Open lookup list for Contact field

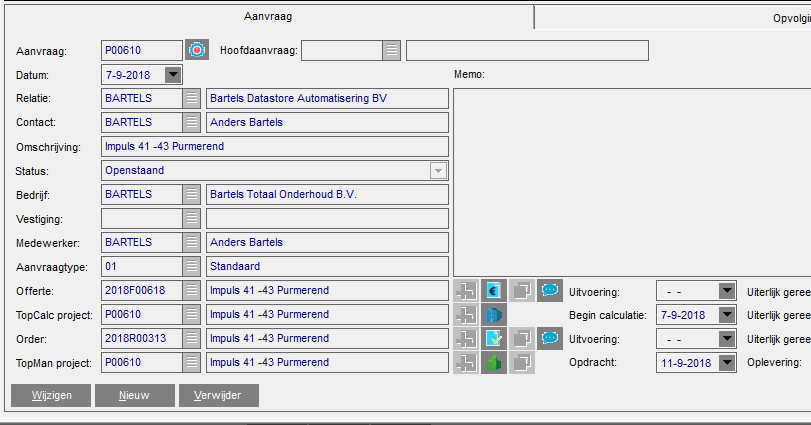(191, 123)
